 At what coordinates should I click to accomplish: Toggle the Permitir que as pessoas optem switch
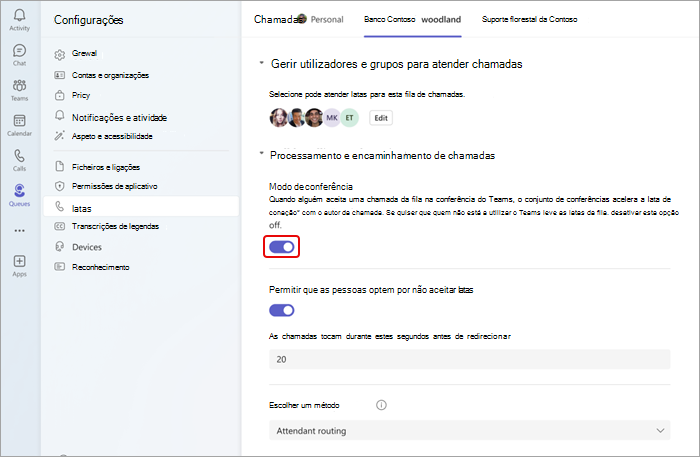[282, 310]
